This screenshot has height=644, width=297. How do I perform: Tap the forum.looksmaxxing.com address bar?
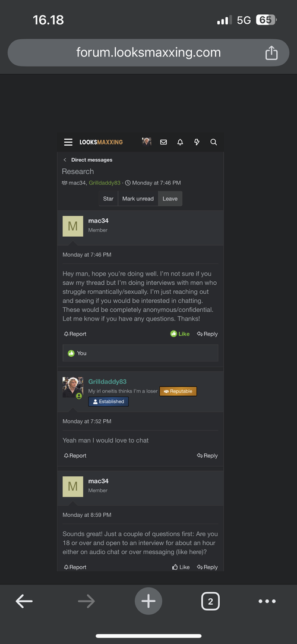(148, 52)
